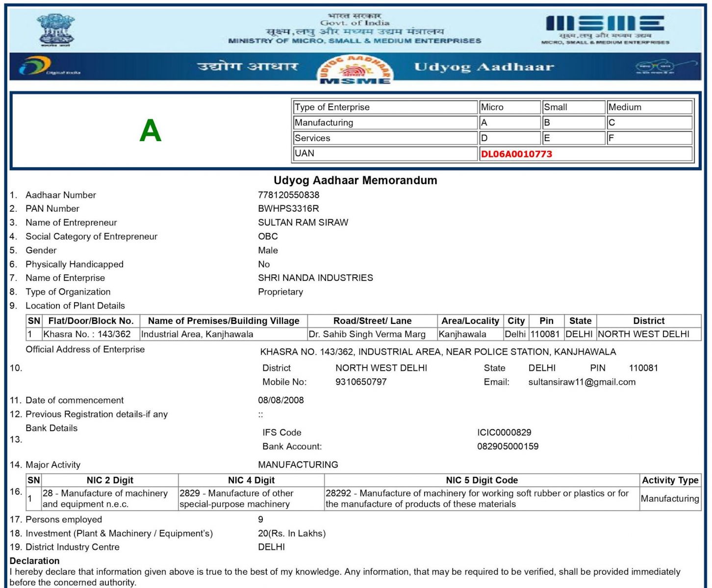Screen dimensions: 712x588
Task: Click the Digital India logo
Action: point(49,67)
